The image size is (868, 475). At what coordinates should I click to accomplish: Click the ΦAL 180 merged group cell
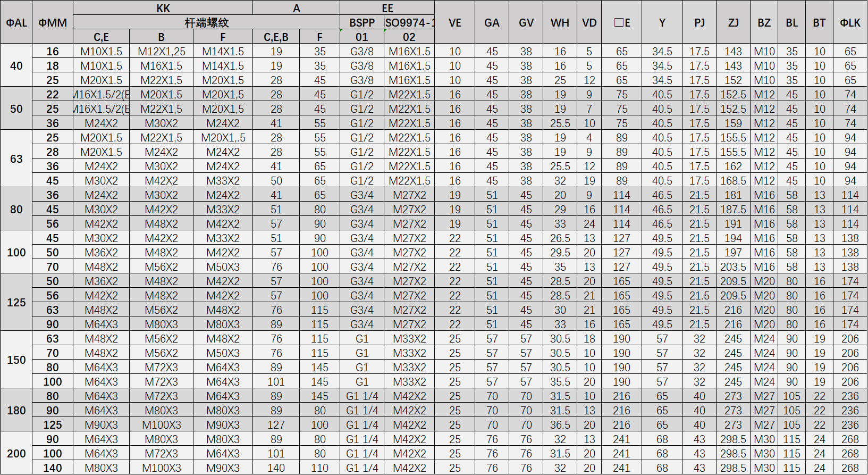click(16, 410)
